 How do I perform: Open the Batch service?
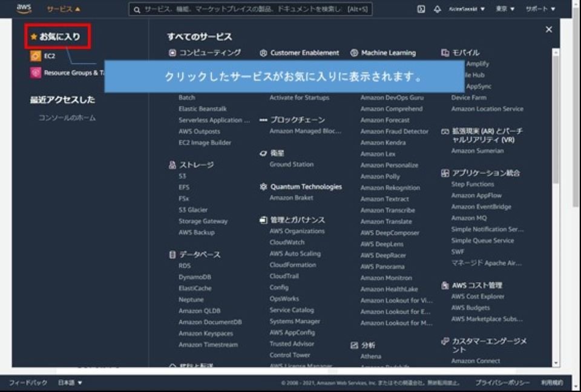187,97
